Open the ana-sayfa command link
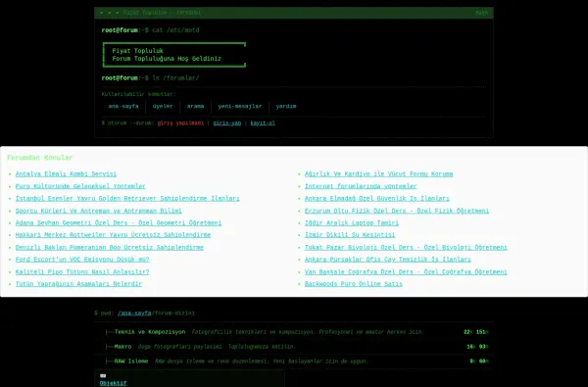The width and height of the screenshot is (588, 387). click(123, 107)
